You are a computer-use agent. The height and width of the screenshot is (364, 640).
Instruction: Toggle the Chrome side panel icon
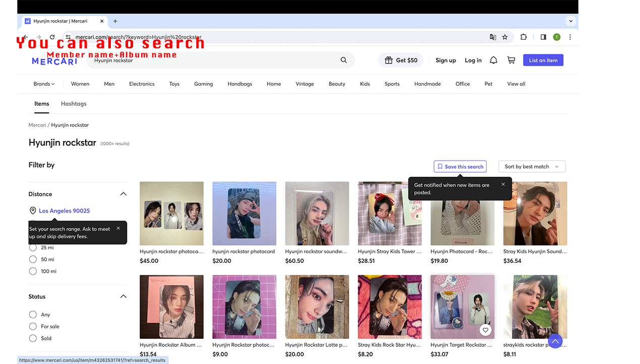pyautogui.click(x=543, y=37)
